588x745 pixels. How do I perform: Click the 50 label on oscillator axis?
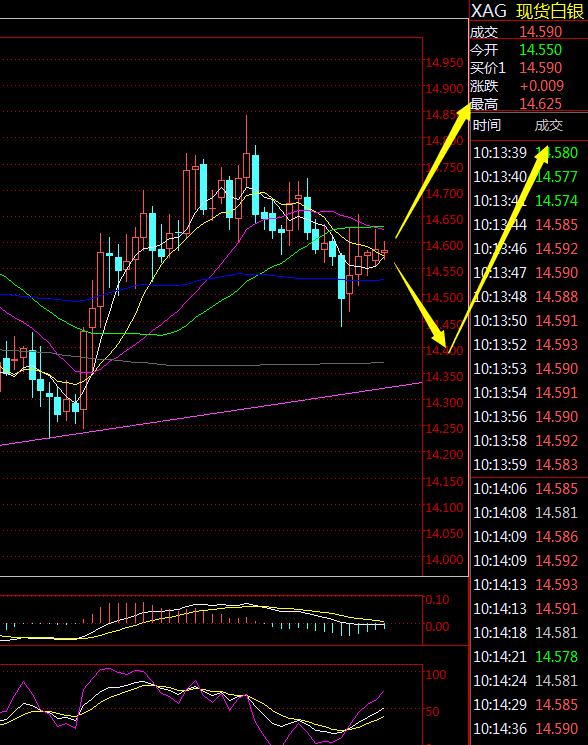[432, 712]
